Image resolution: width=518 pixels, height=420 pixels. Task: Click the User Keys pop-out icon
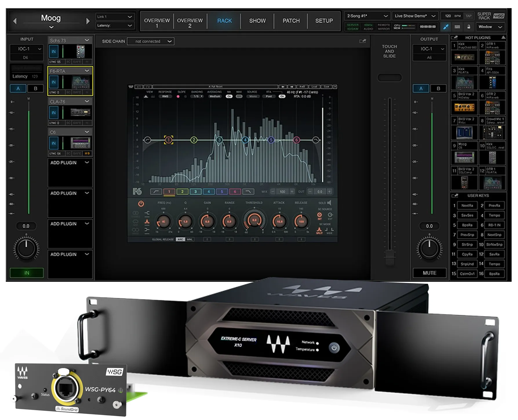tap(455, 196)
